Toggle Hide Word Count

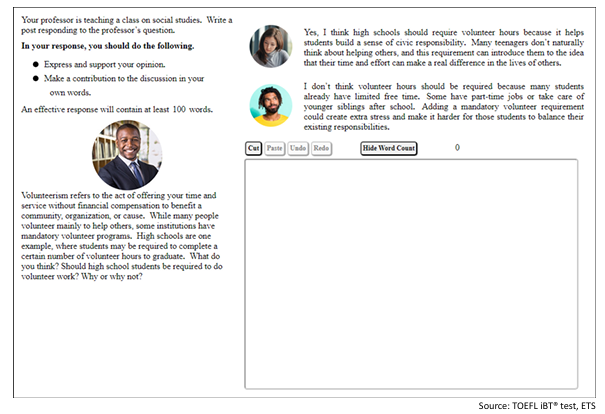pos(388,148)
